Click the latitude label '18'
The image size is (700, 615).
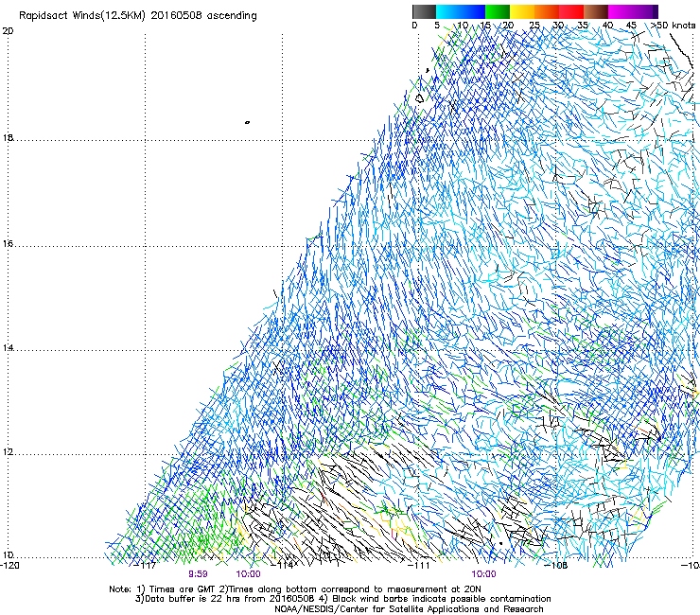pos(8,137)
